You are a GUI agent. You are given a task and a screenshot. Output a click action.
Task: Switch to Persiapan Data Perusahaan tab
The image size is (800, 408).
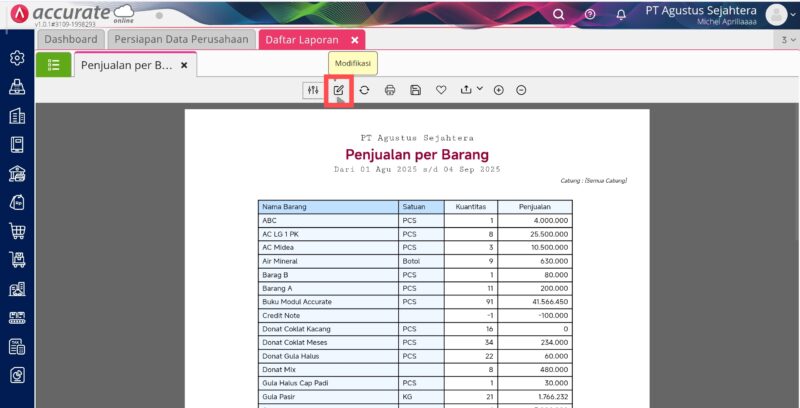click(180, 39)
